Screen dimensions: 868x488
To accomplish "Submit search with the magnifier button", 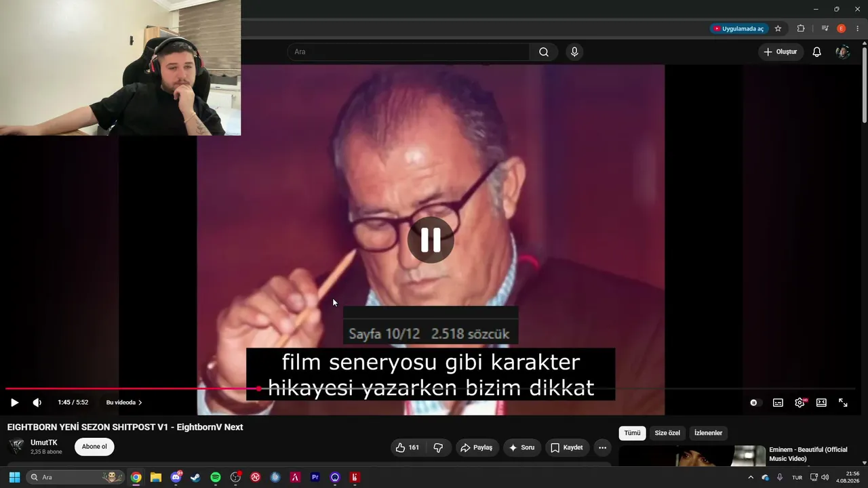I will coord(544,52).
